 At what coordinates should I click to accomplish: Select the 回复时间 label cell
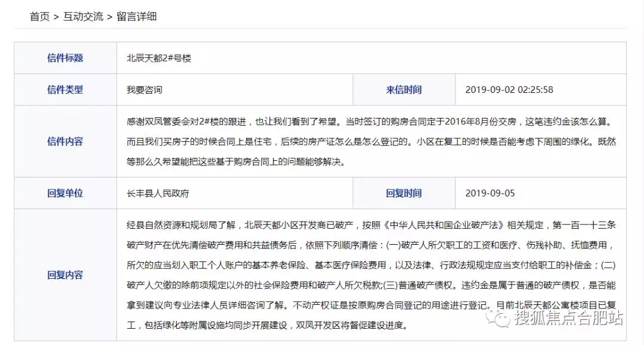[404, 194]
